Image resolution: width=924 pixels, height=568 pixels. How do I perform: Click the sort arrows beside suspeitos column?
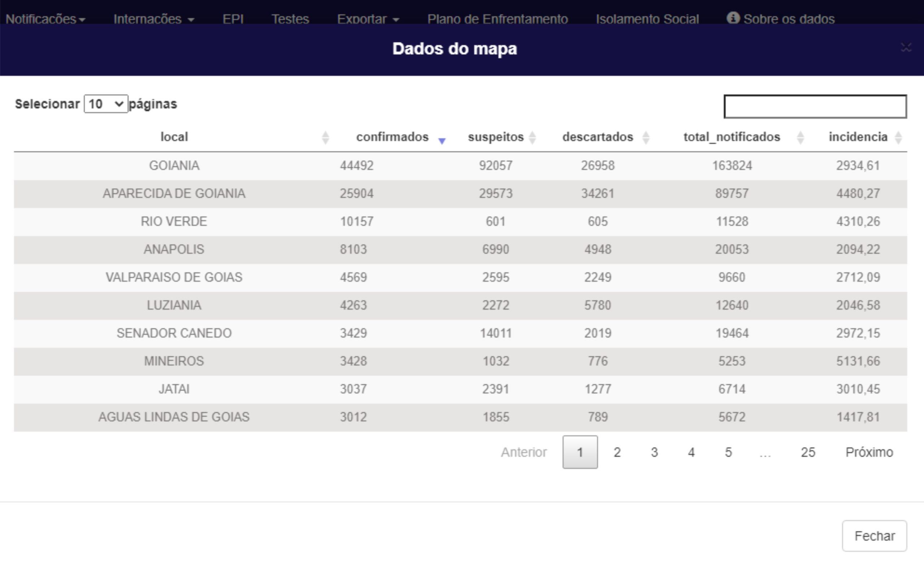(x=532, y=138)
